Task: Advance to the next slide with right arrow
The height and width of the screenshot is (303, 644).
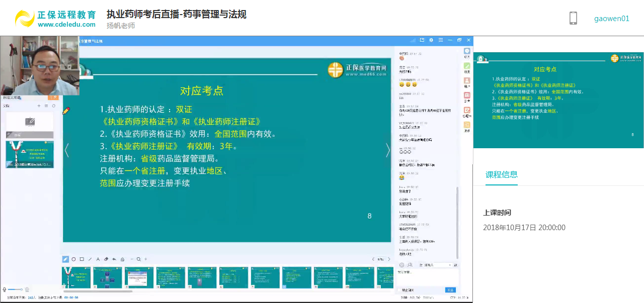Action: 387,150
